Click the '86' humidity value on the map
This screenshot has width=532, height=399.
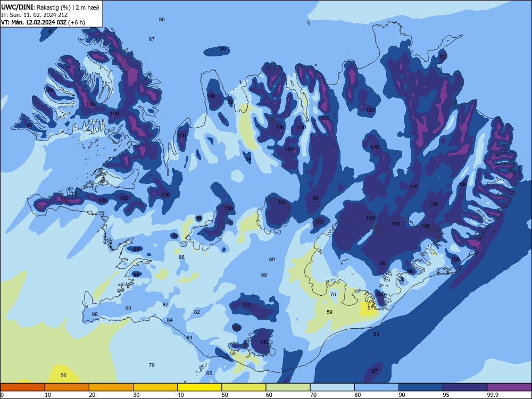[162, 19]
